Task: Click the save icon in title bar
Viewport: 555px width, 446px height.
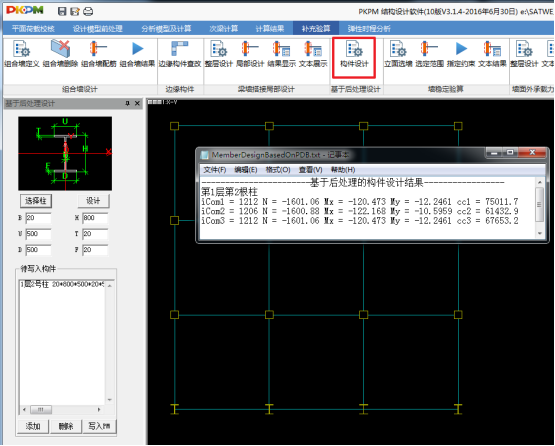Action: pos(62,11)
